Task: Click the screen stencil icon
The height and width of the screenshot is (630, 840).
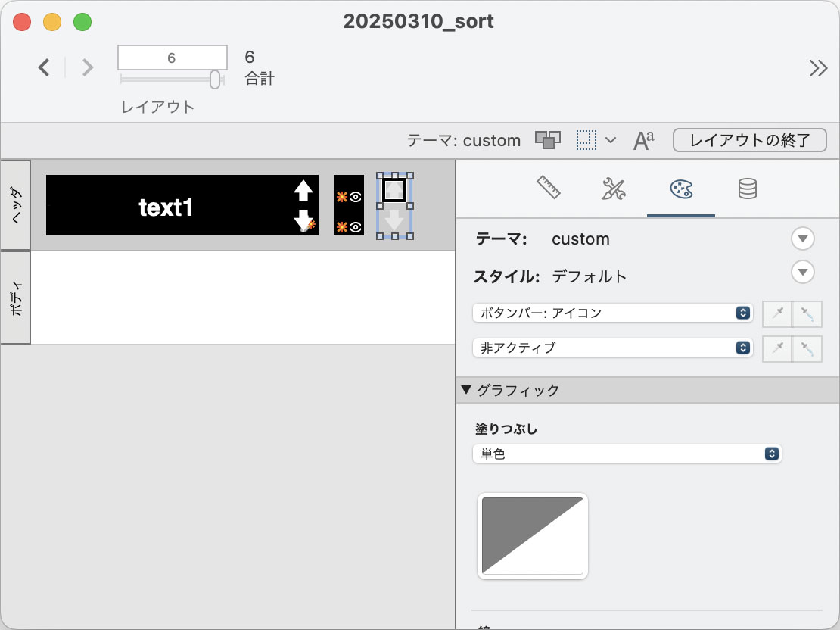Action: 586,141
